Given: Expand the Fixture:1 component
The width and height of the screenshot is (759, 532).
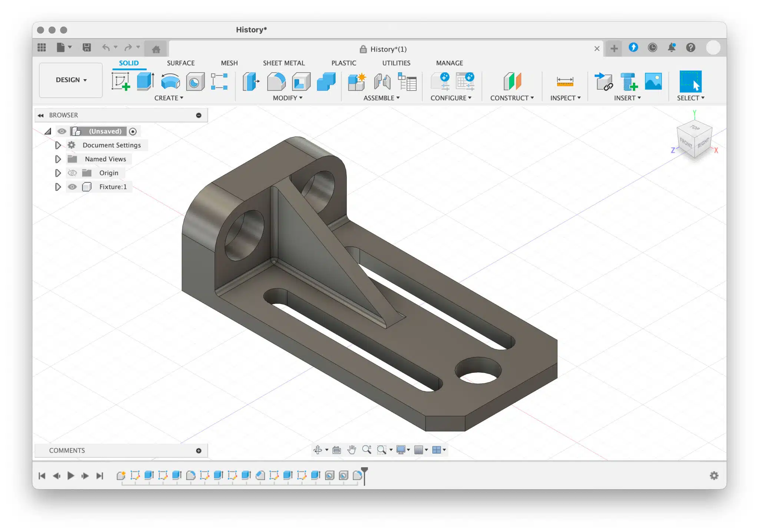Looking at the screenshot, I should pyautogui.click(x=58, y=187).
